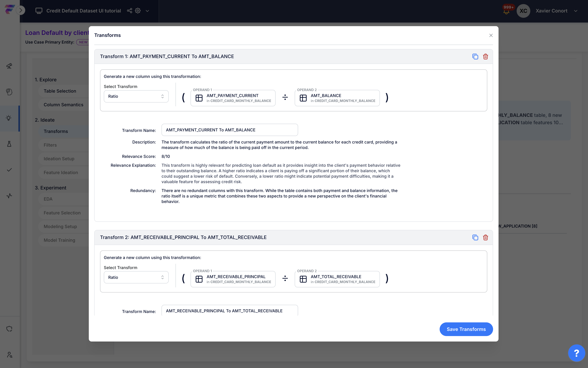Click the Transform 1 name input field
Screen dimensions: 588x368
click(229, 130)
